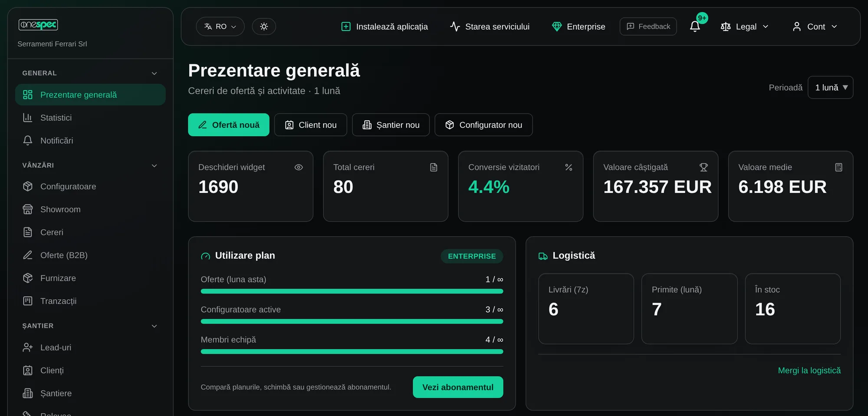Image resolution: width=868 pixels, height=416 pixels.
Task: Create a new offer with Ofertă nouă
Action: (229, 125)
